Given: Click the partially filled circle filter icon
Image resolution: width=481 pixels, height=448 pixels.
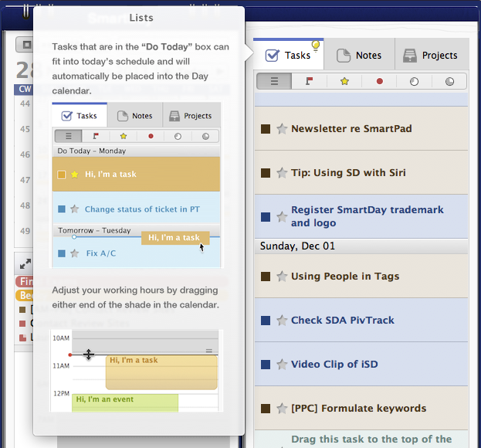Looking at the screenshot, I should [414, 81].
